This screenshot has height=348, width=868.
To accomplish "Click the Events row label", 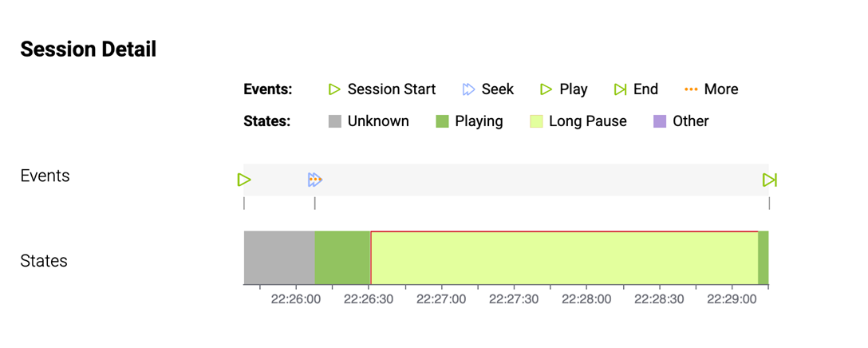I will pyautogui.click(x=45, y=176).
